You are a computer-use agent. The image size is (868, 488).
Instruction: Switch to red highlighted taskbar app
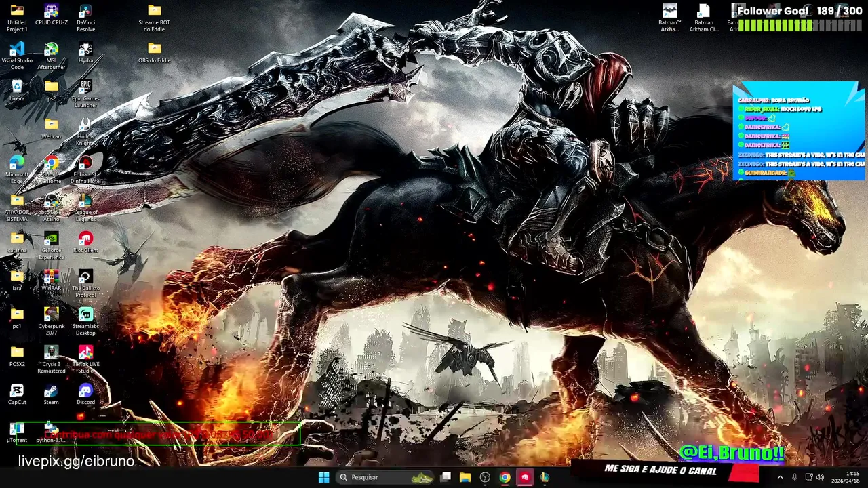[524, 477]
